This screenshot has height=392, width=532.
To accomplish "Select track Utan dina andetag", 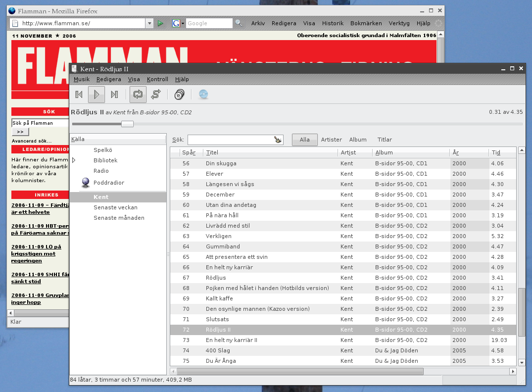I will (343, 205).
